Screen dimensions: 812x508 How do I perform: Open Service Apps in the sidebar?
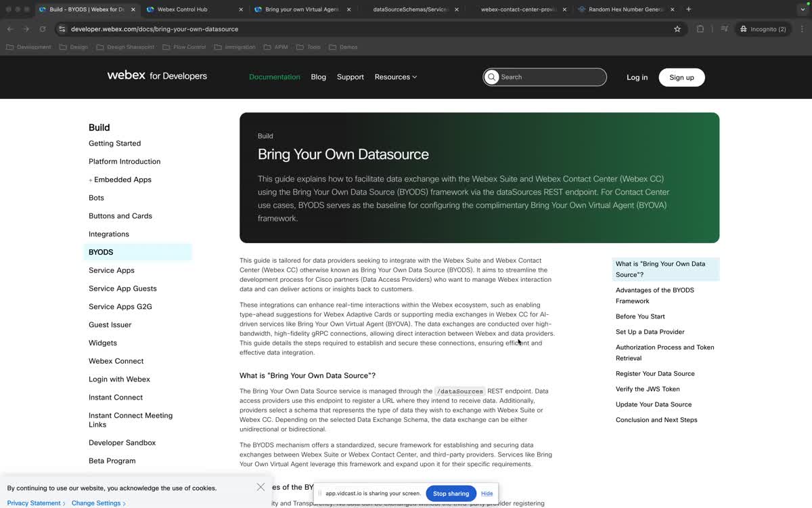112,270
